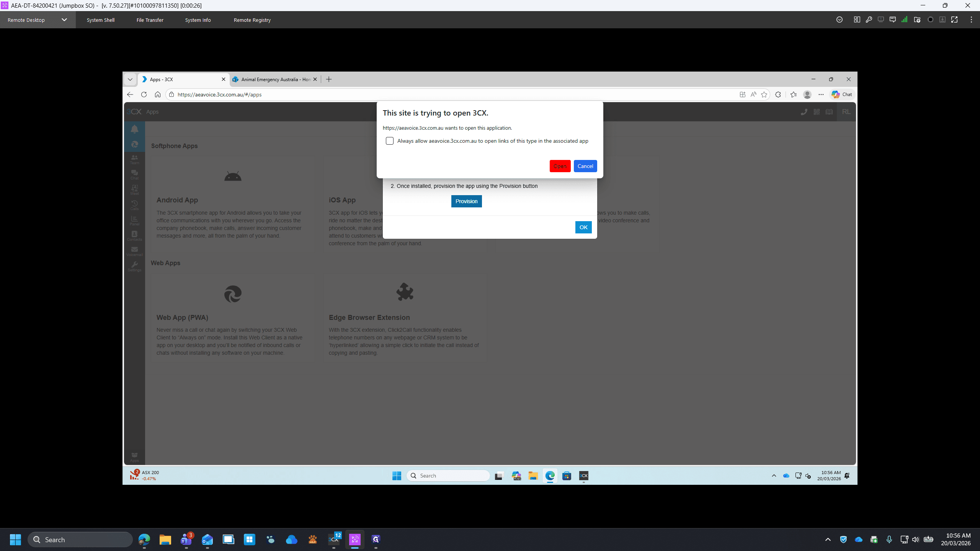Open Voicemail in 3CX sidebar
980x551 pixels.
[x=134, y=251]
